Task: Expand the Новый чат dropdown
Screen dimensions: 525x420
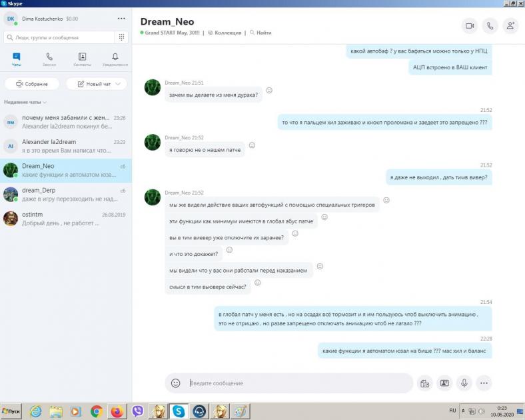Action: (118, 84)
